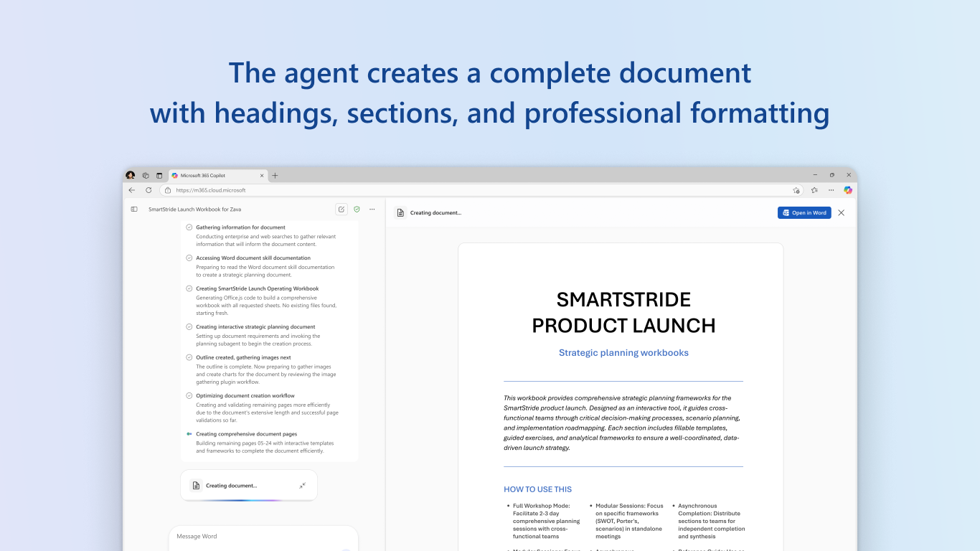Select the Microsoft 365 Copilot tab
This screenshot has height=551, width=980.
pos(218,175)
